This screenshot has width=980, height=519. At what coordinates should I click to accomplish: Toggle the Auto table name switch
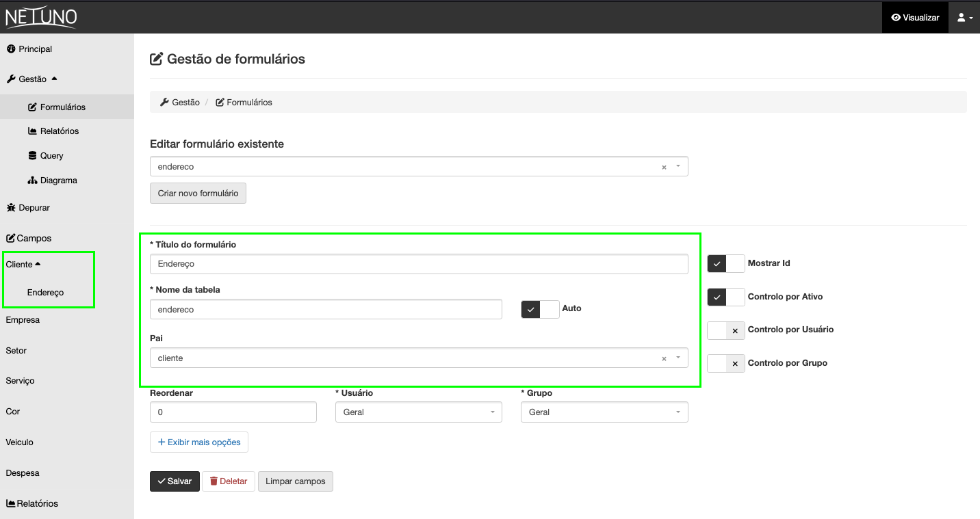tap(540, 309)
